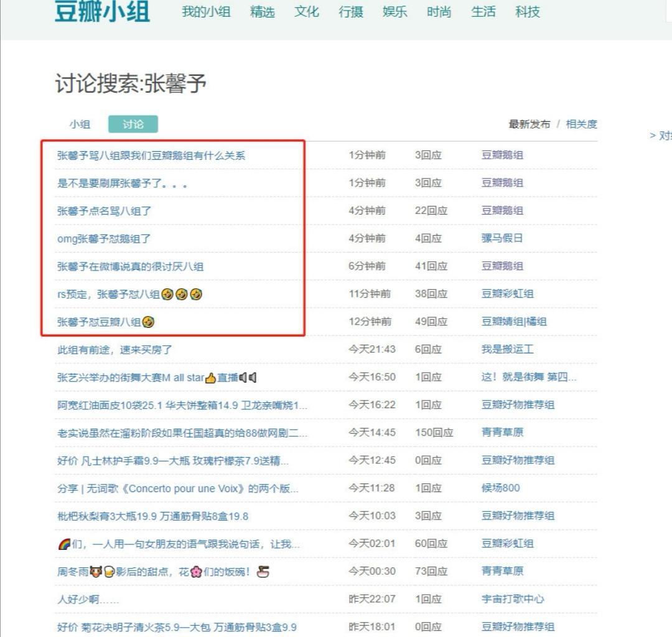
Task: Open 豆瓣好物推荐组 in the 昨天18:01 row
Action: (518, 626)
